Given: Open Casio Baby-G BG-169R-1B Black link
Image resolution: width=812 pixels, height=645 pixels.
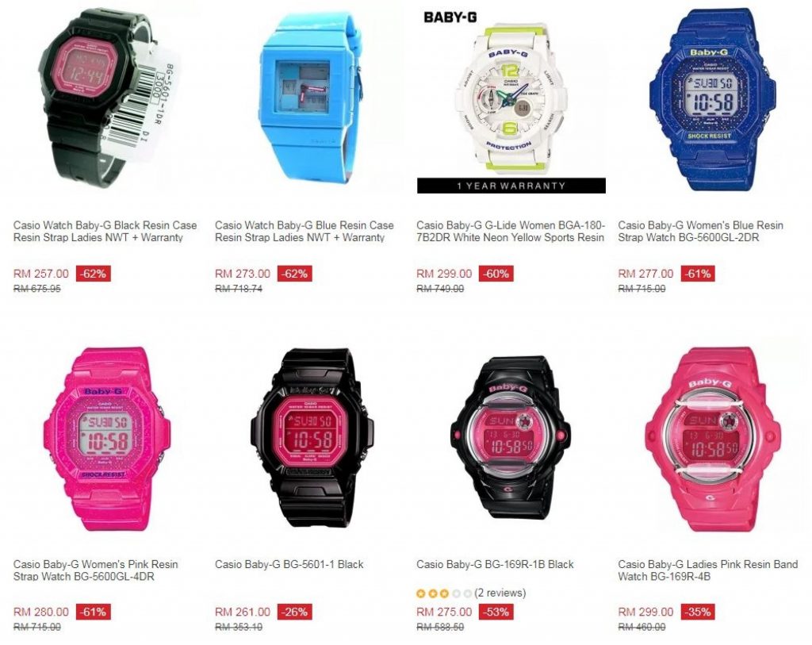Looking at the screenshot, I should click(495, 564).
